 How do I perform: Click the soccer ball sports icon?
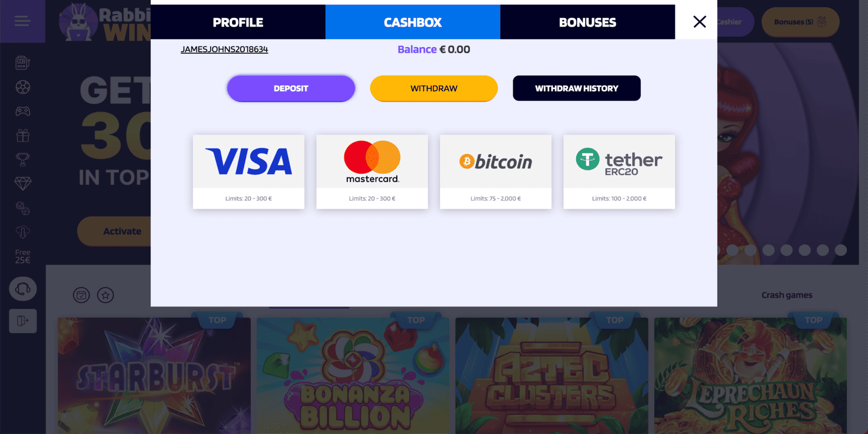[22, 87]
